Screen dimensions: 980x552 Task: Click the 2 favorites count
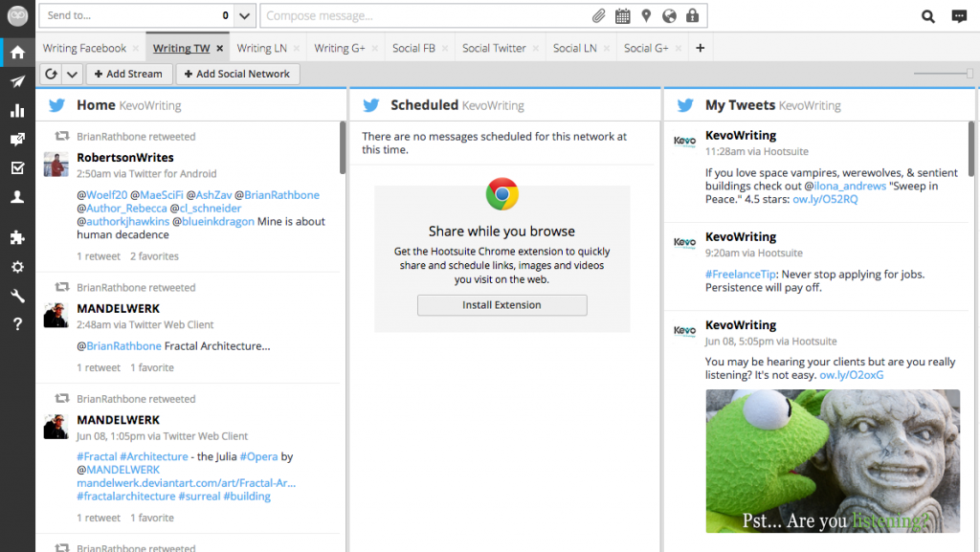click(x=154, y=256)
